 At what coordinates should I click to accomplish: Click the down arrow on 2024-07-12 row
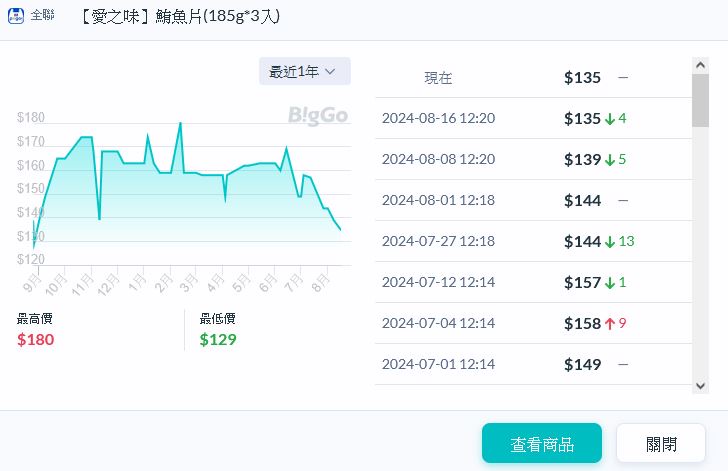[610, 283]
